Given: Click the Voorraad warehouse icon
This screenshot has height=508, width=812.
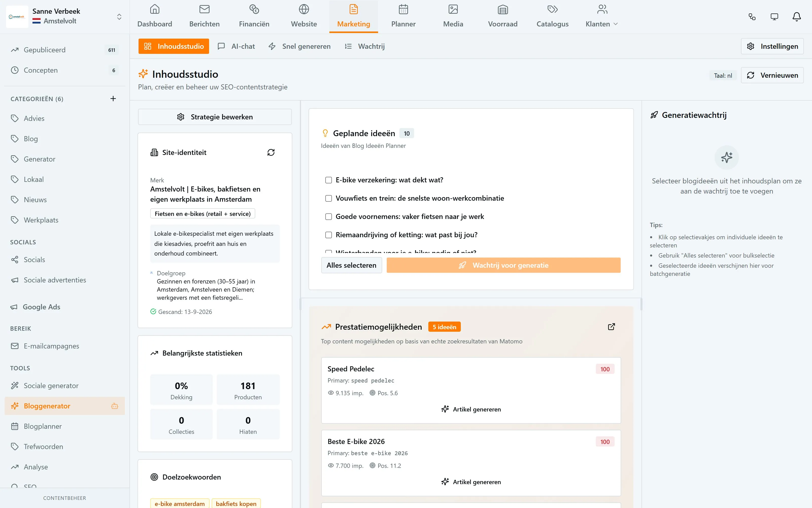Looking at the screenshot, I should [503, 9].
